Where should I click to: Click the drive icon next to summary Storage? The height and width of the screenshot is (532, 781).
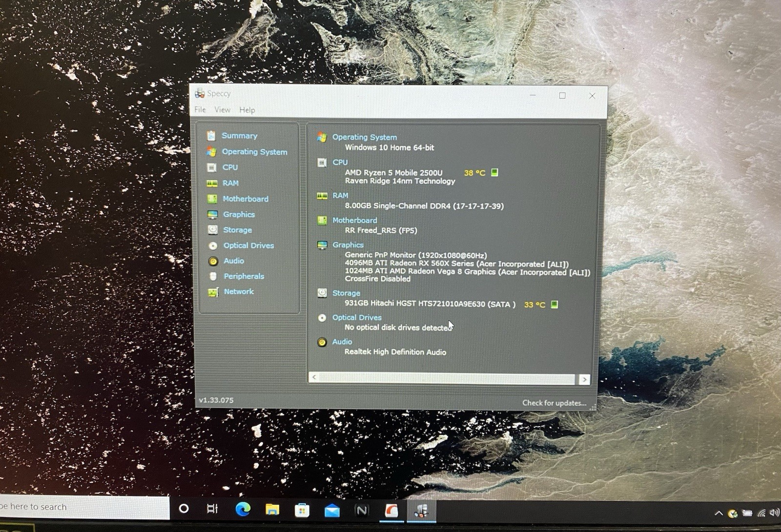322,293
